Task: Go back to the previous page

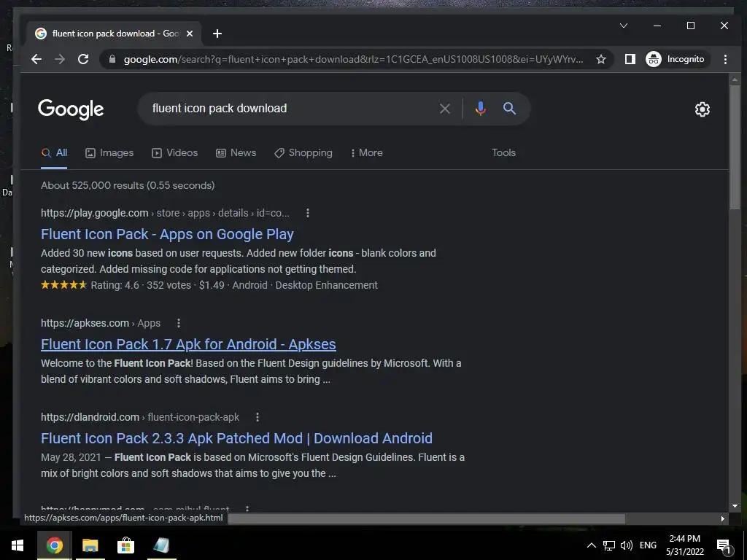Action: pos(36,59)
